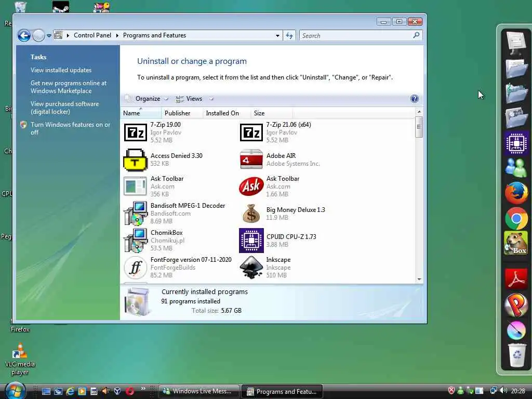Select the FontForgeBuilds publisher text
Viewport: 532px width, 399px height.
tap(173, 268)
